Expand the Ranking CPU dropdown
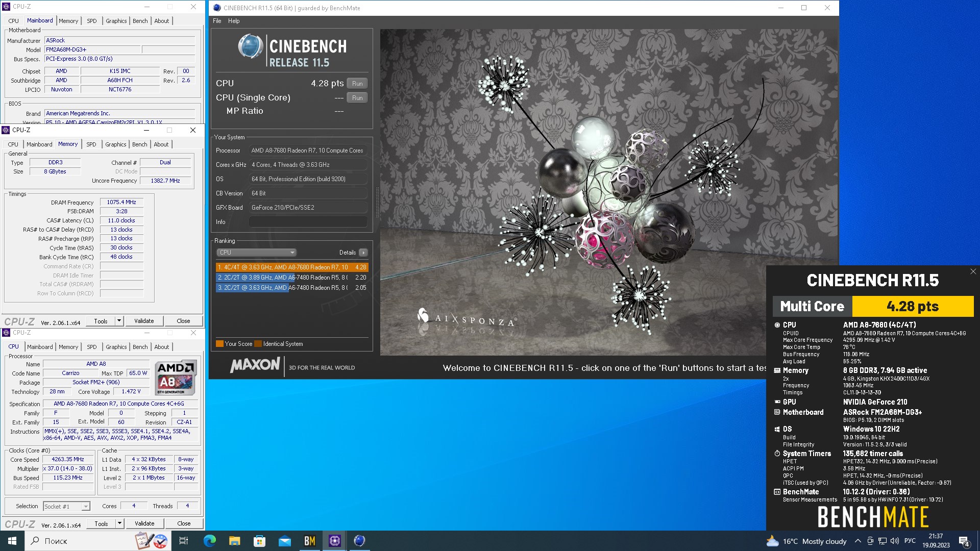The image size is (980, 551). point(257,253)
